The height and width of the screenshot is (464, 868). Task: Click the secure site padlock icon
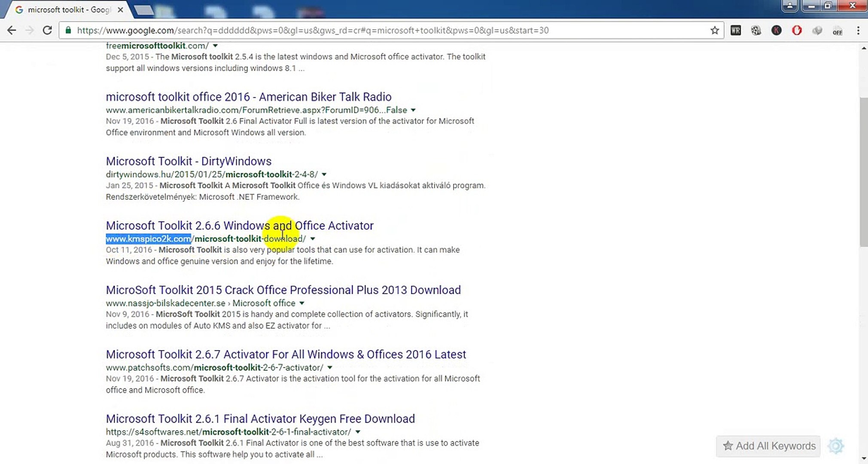(x=68, y=31)
